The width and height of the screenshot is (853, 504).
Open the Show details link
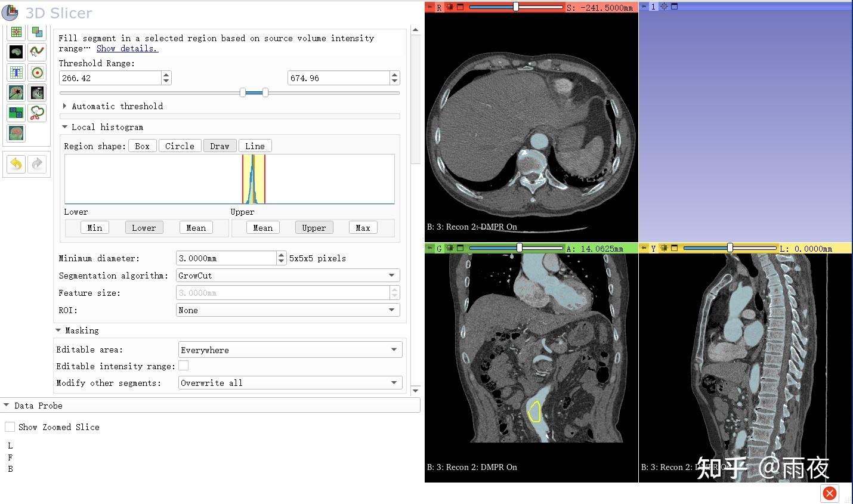[x=126, y=48]
